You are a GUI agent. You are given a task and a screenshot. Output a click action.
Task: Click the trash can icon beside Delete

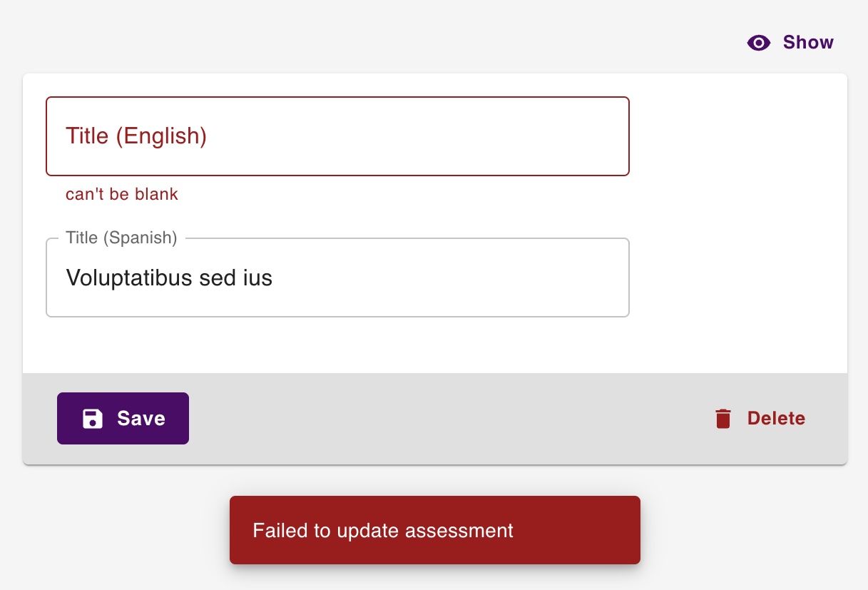723,419
